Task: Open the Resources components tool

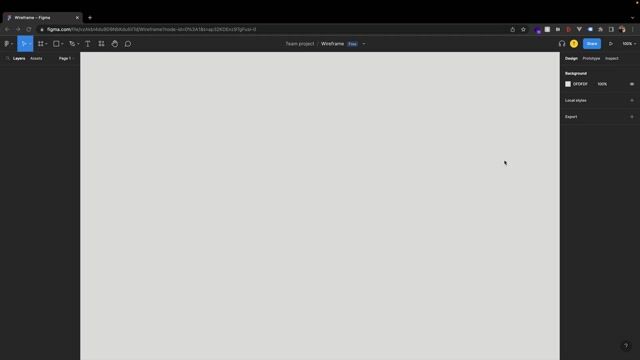Action: pyautogui.click(x=101, y=44)
